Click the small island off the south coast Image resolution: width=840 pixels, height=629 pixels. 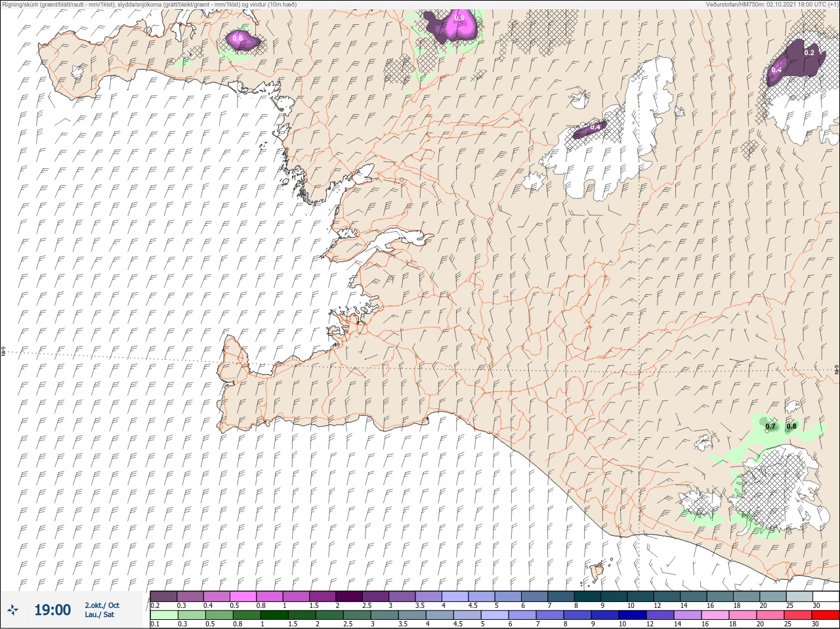click(x=598, y=572)
